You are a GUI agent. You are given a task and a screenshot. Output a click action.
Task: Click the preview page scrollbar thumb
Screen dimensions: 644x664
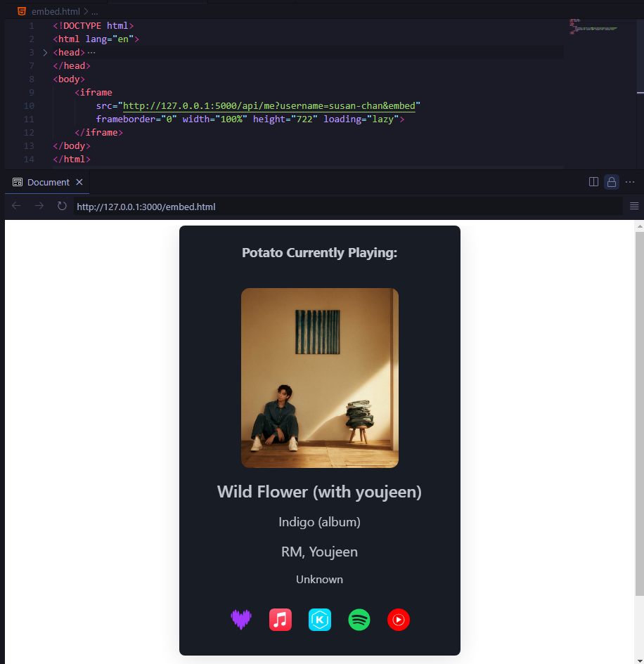pos(639,414)
